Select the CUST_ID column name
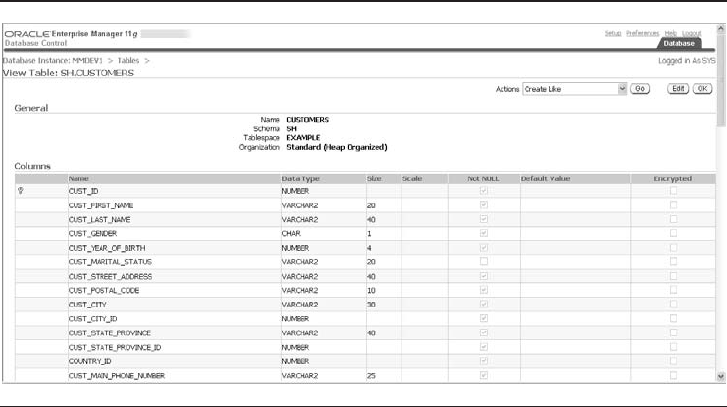 [83, 191]
